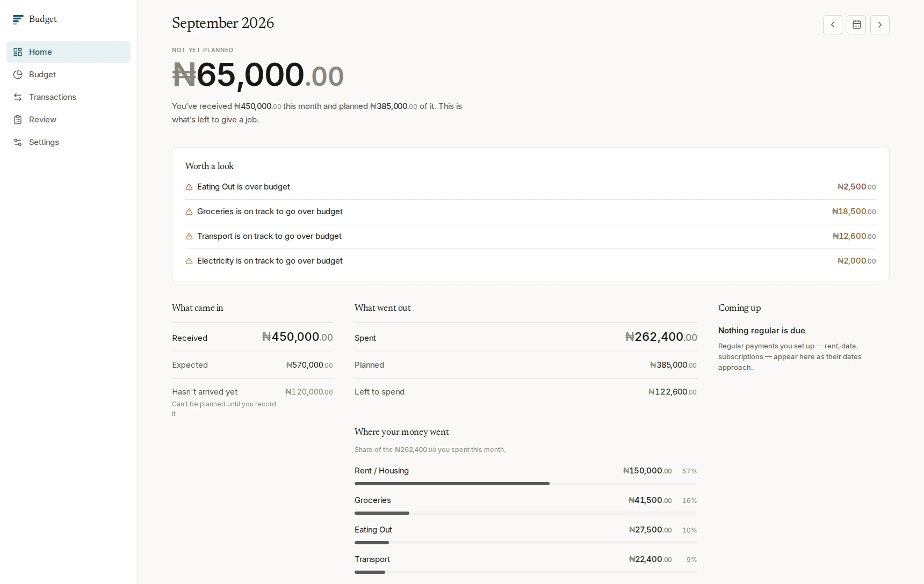Click the Budget pie chart icon

pyautogui.click(x=18, y=75)
